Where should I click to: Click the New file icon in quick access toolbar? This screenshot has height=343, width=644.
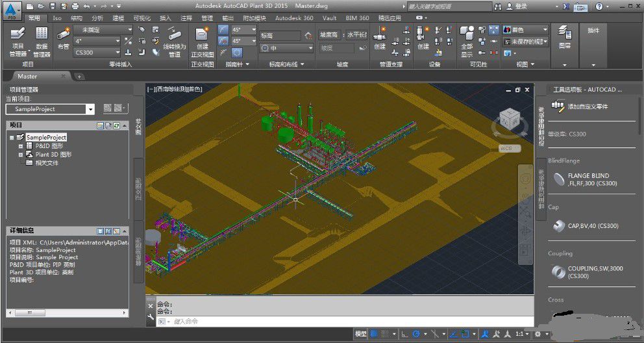pos(30,6)
